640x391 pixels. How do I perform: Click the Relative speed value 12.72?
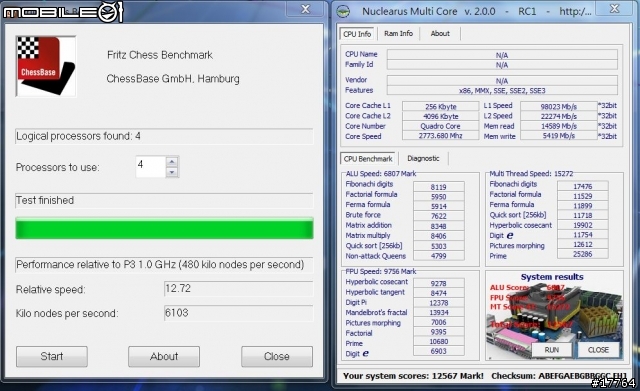pos(238,289)
